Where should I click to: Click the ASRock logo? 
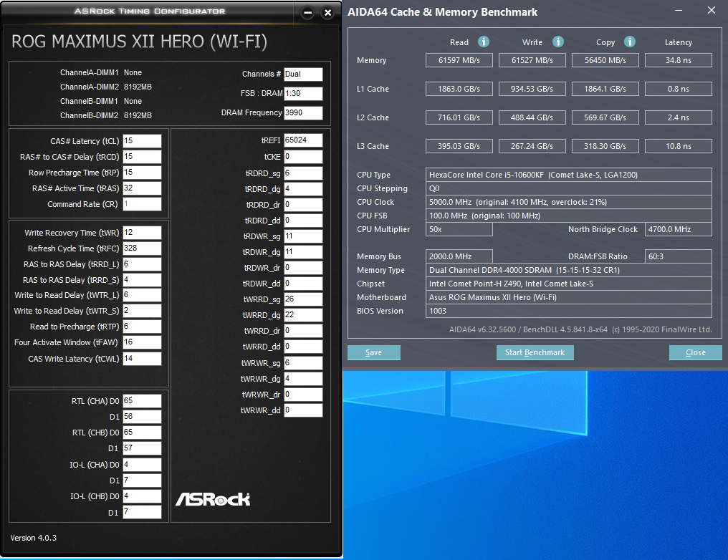(213, 499)
